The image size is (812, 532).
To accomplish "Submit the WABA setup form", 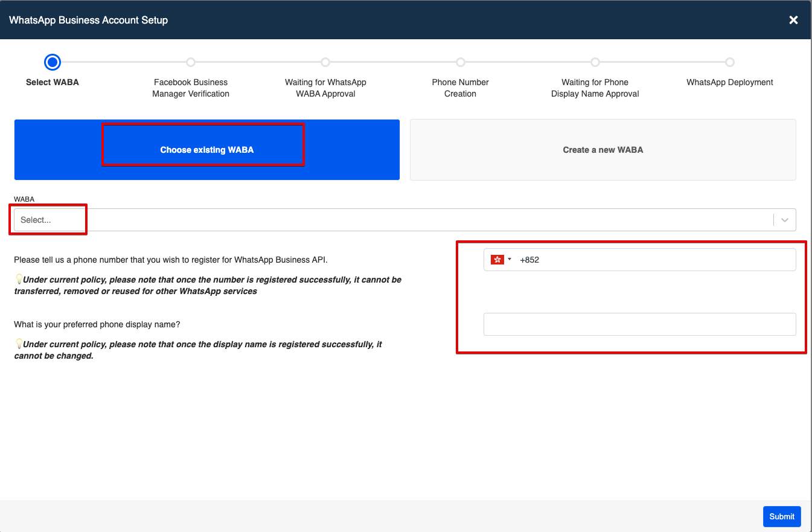I will (782, 516).
